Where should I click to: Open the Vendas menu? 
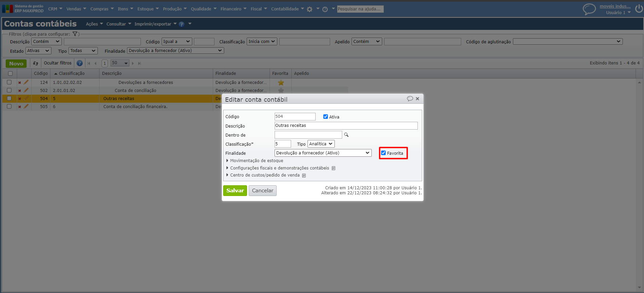pyautogui.click(x=76, y=9)
